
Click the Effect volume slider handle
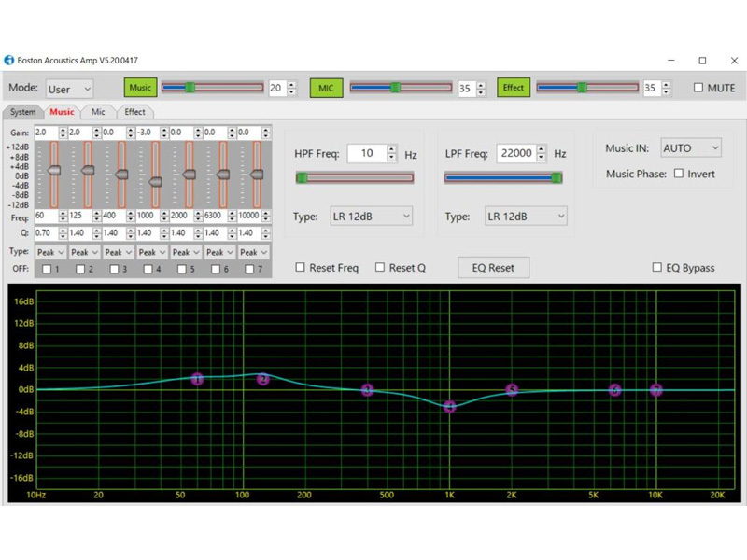coord(582,87)
